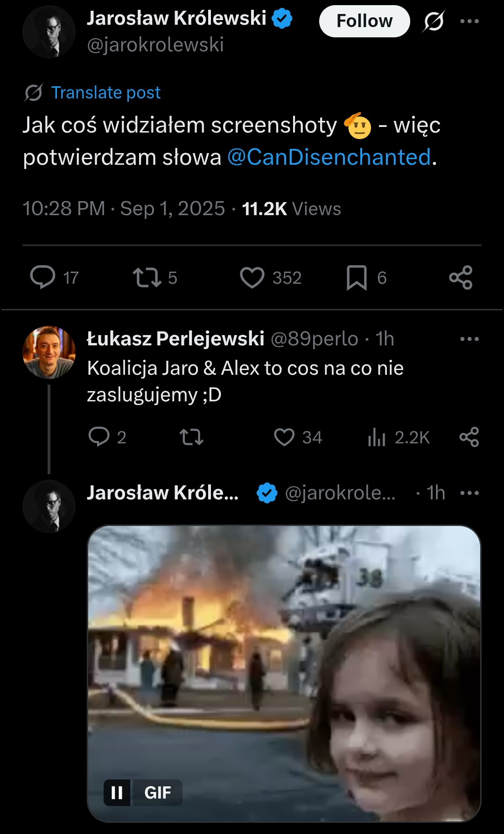
Task: Repost Łukasz Perlejewski's comment
Action: click(191, 437)
